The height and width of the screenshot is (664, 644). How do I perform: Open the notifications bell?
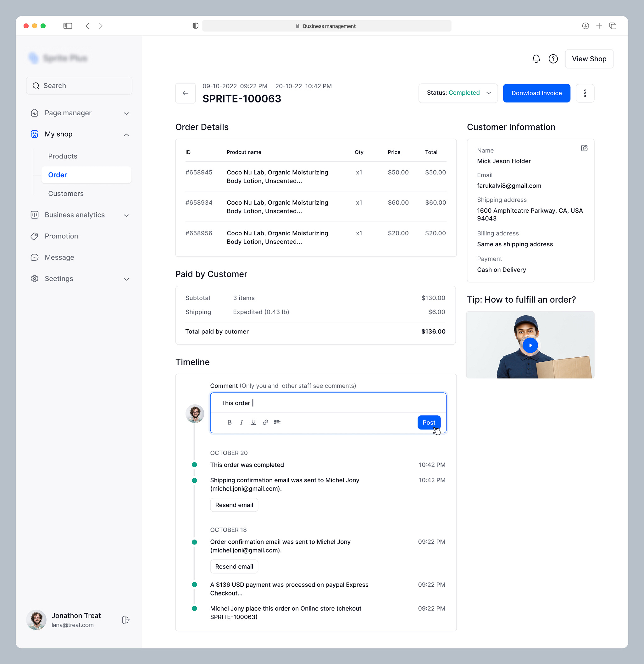click(x=536, y=59)
